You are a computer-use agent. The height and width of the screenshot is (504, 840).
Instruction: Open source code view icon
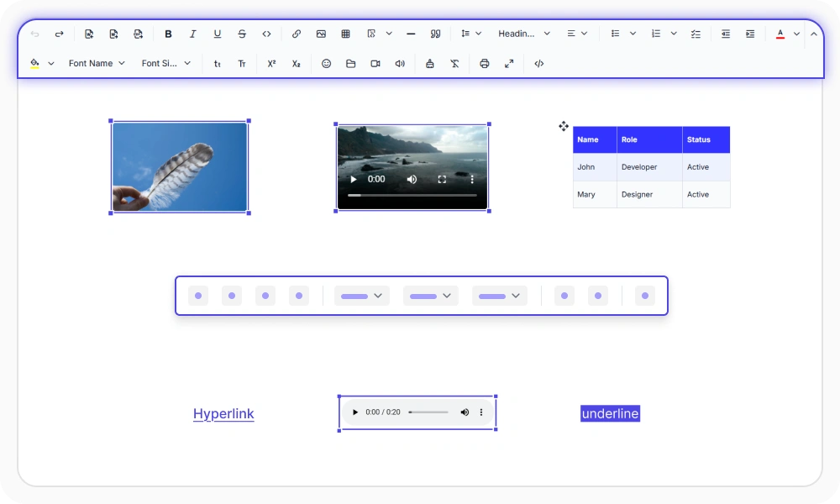coord(539,64)
